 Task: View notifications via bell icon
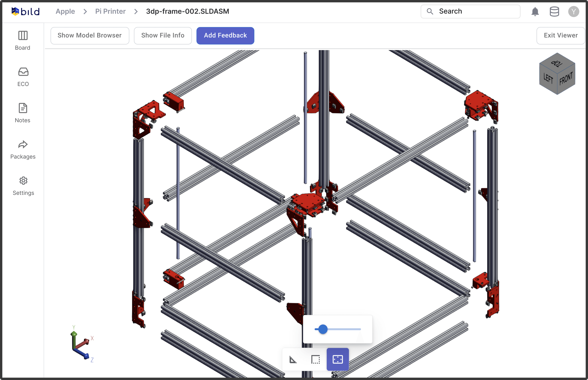tap(535, 12)
